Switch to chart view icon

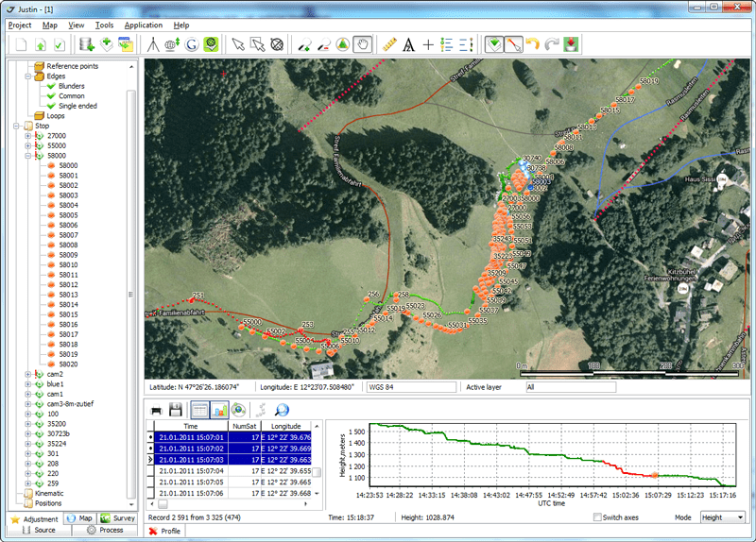coord(219,411)
